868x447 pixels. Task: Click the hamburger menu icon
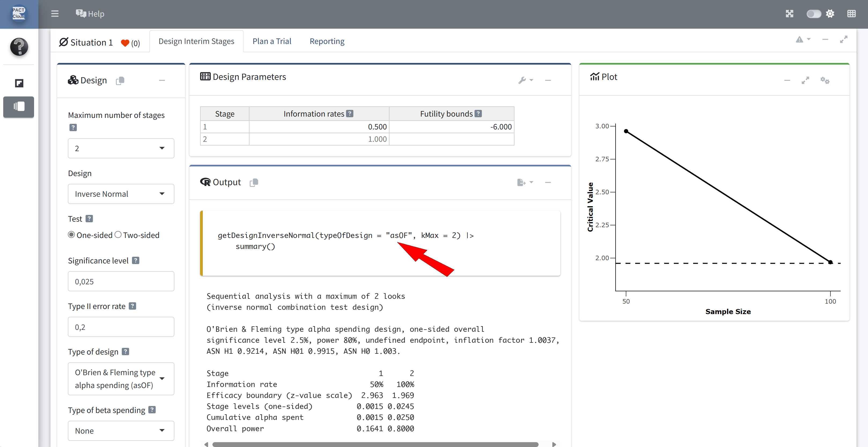click(x=55, y=14)
